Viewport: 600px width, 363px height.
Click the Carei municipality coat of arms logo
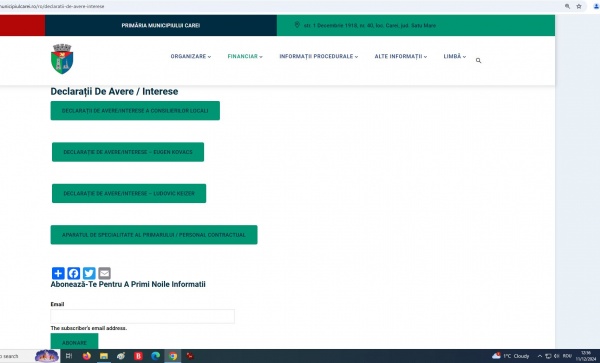(62, 59)
